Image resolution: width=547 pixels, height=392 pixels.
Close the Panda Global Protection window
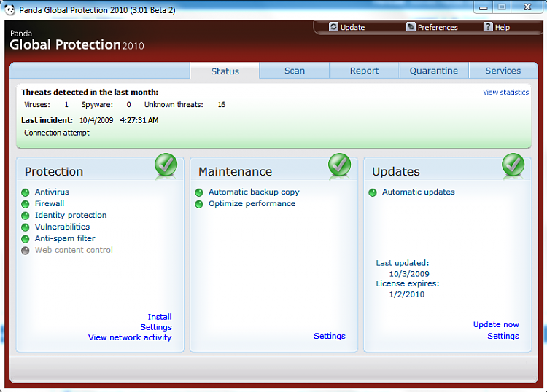click(527, 7)
